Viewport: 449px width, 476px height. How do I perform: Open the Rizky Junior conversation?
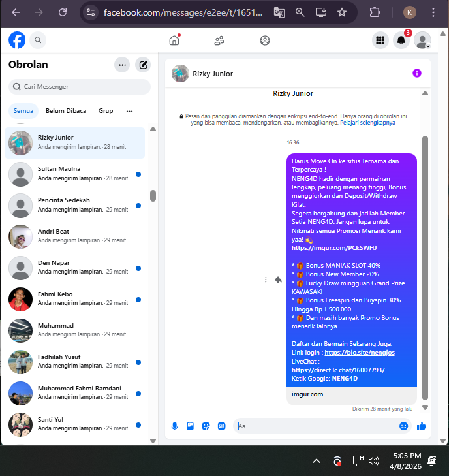click(x=75, y=143)
